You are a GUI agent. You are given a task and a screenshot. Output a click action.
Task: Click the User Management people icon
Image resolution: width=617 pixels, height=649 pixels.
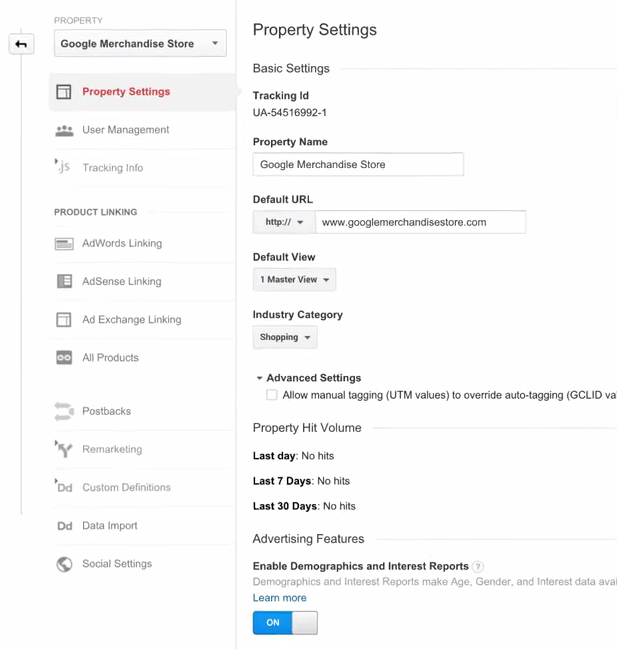click(64, 130)
